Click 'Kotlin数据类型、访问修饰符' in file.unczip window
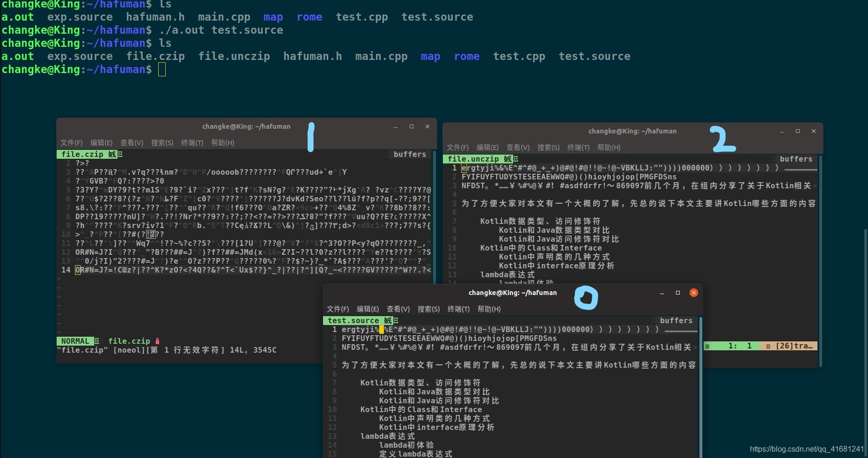Image resolution: width=868 pixels, height=458 pixels. click(540, 221)
